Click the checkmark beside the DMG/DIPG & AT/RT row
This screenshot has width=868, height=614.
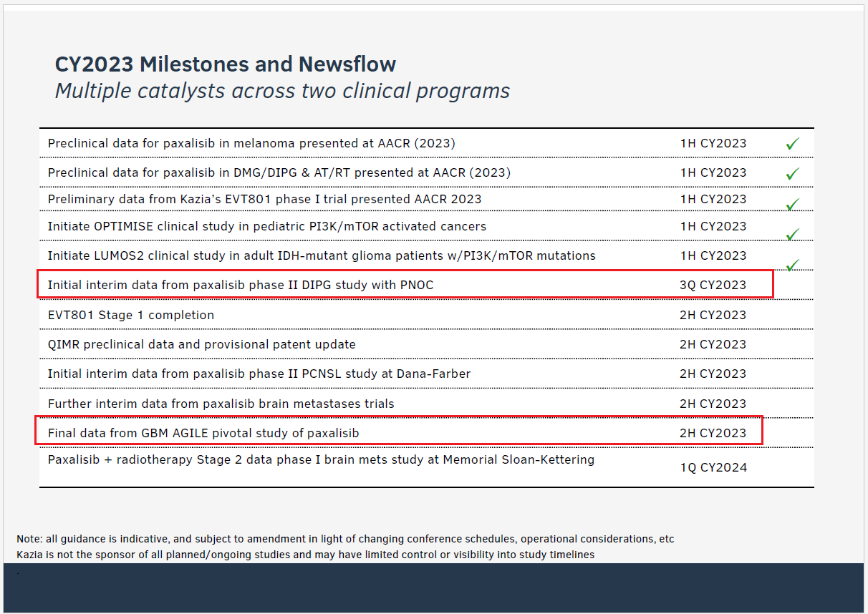tap(792, 174)
